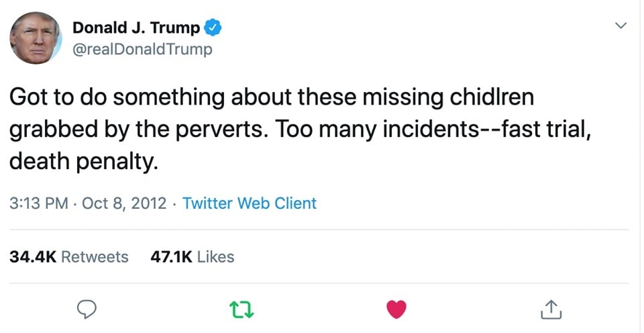Click the word "Likes" in the stats row

[216, 256]
